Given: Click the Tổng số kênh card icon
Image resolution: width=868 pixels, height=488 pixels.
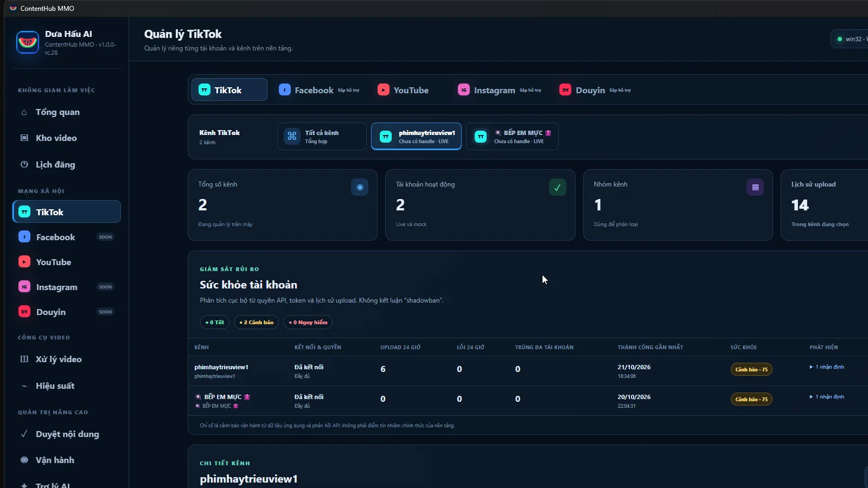Looking at the screenshot, I should click(x=360, y=187).
